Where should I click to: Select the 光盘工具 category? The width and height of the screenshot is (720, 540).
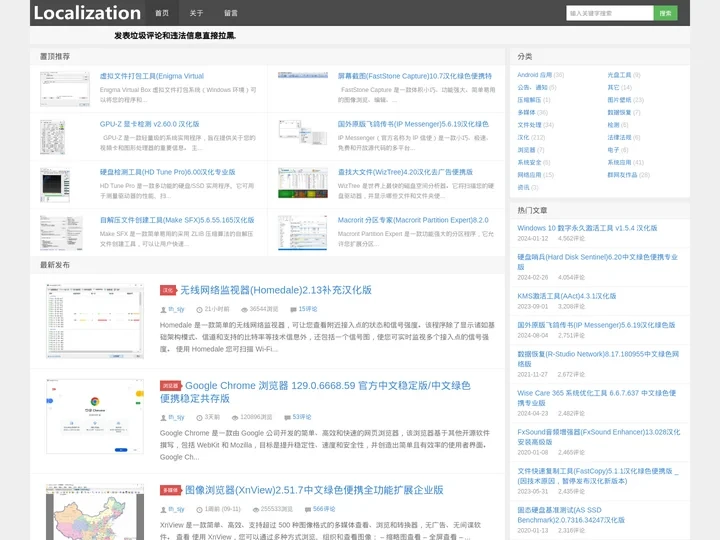[619, 75]
